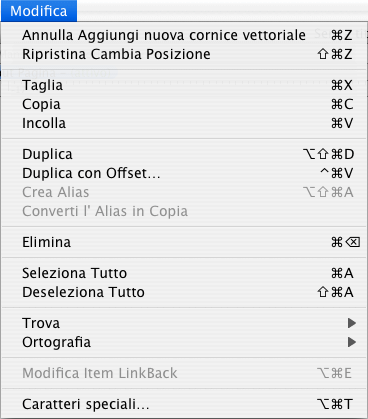
Task: Expand the Ortografia submenu
Action: pos(184,342)
